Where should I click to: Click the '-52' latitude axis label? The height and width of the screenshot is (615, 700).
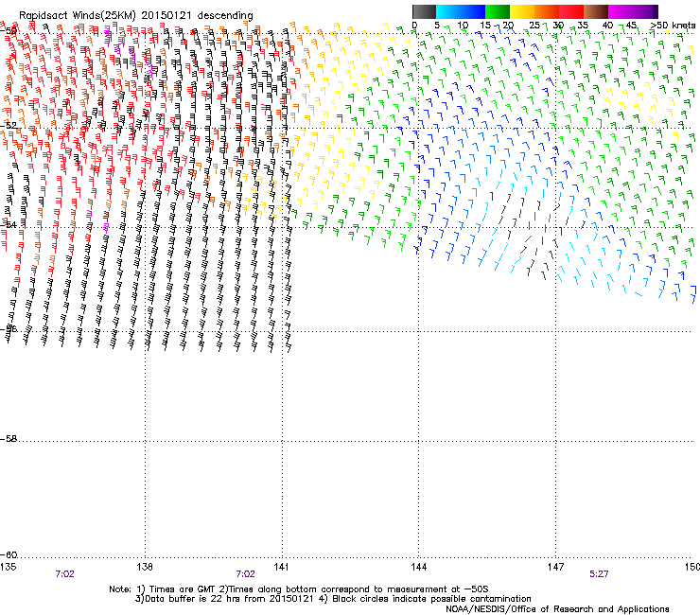[x=9, y=126]
